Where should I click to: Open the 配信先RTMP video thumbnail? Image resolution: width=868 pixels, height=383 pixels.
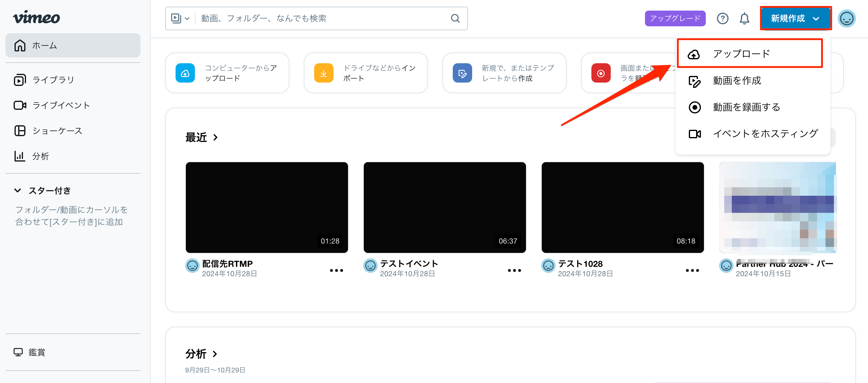click(x=267, y=208)
